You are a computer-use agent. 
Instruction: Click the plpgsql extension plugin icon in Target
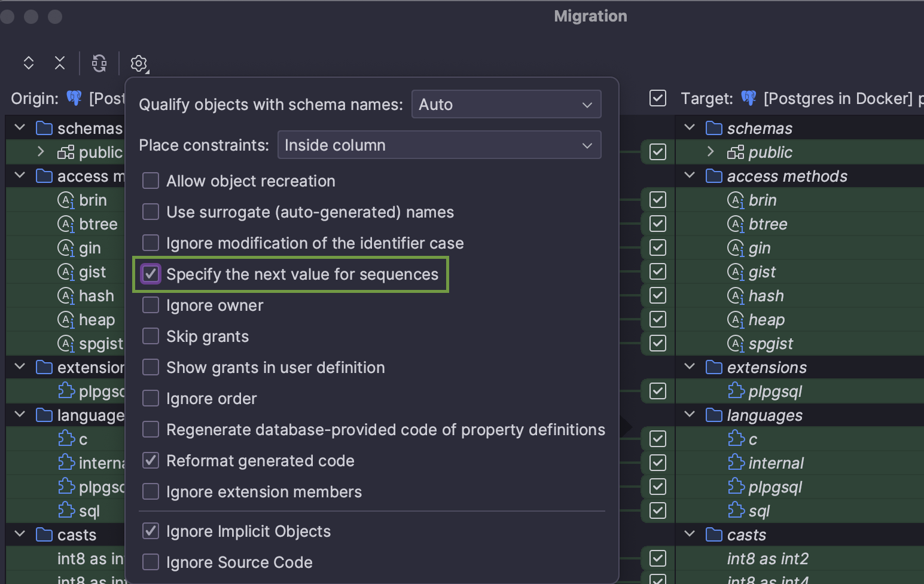[735, 391]
